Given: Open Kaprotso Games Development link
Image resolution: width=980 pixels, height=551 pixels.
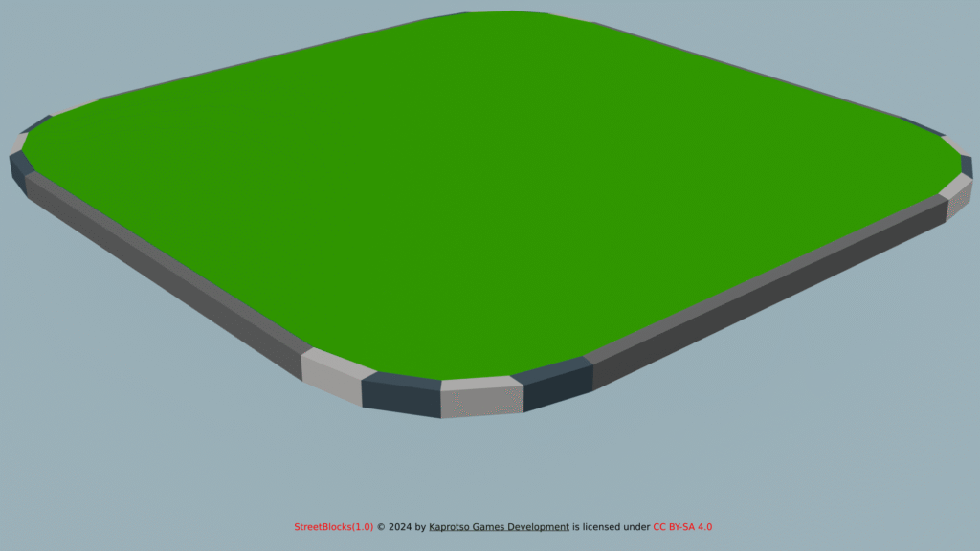Looking at the screenshot, I should click(499, 527).
